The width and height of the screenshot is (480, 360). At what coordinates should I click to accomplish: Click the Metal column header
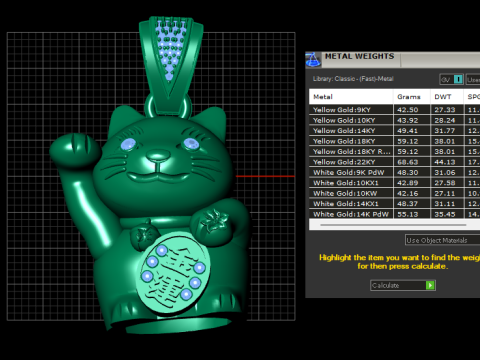tap(351, 97)
